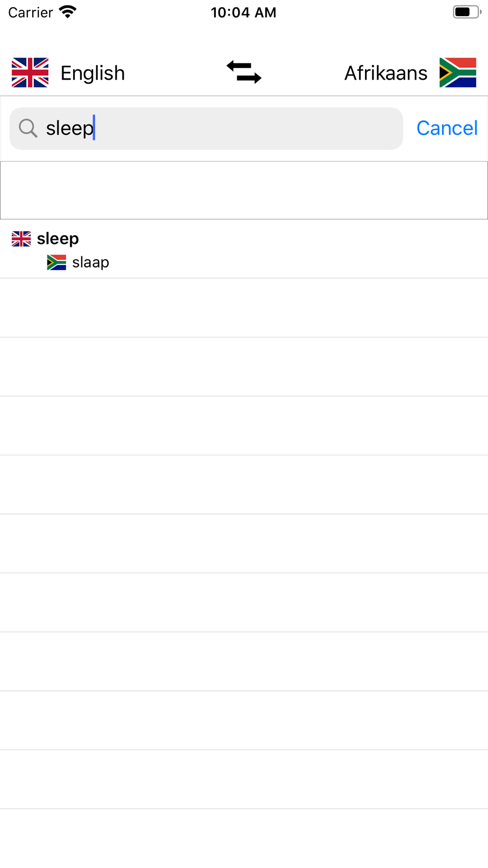This screenshot has width=488, height=868.
Task: Tap the Wi-Fi icon in status bar
Action: pos(68,12)
